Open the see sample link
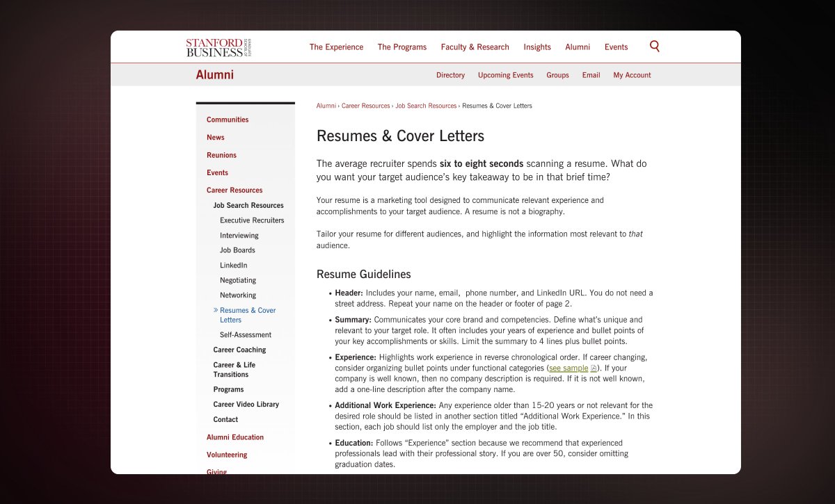 coord(568,368)
